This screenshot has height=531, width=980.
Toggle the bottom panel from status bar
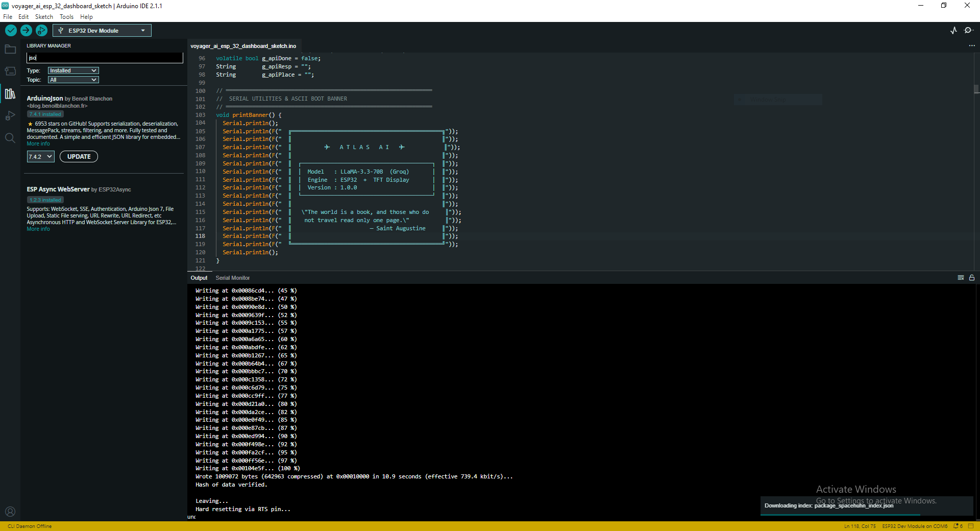pos(971,526)
